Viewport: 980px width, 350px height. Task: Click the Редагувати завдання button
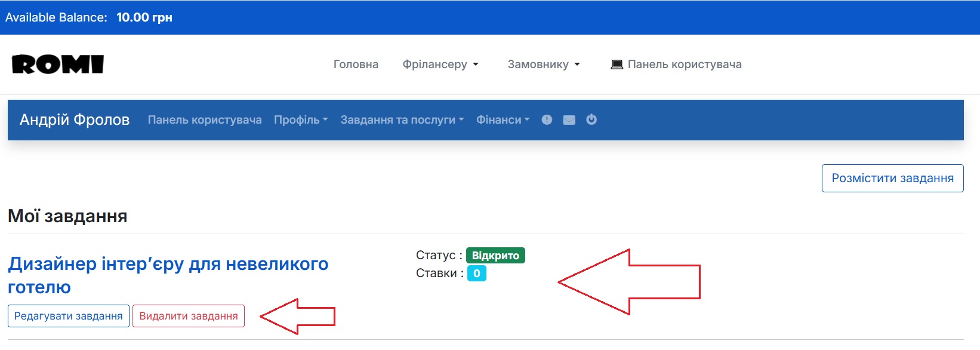pos(69,316)
